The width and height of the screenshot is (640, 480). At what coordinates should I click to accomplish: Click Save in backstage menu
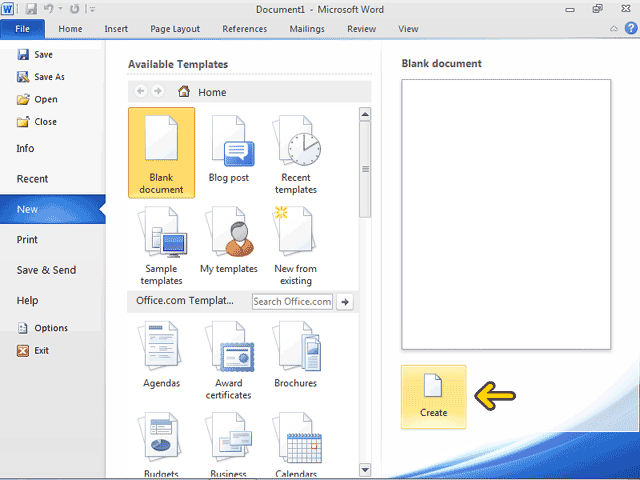click(35, 55)
